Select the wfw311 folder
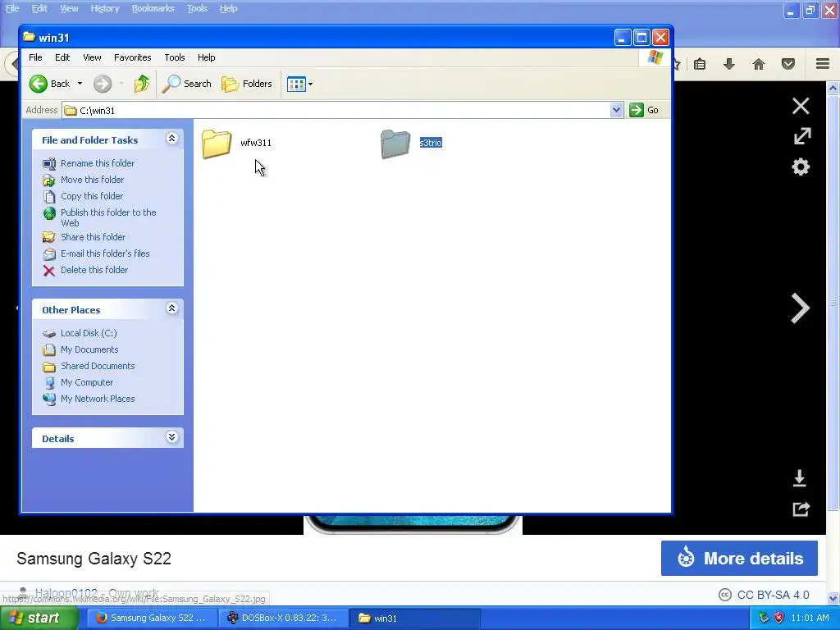 (237, 144)
